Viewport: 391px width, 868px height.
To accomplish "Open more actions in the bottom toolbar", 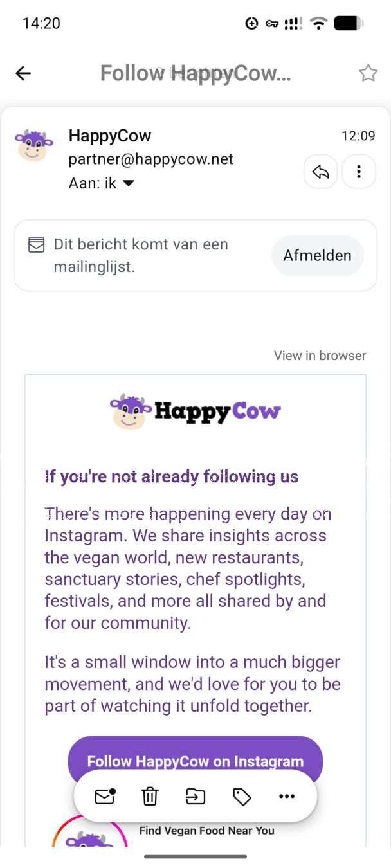I will pyautogui.click(x=287, y=796).
